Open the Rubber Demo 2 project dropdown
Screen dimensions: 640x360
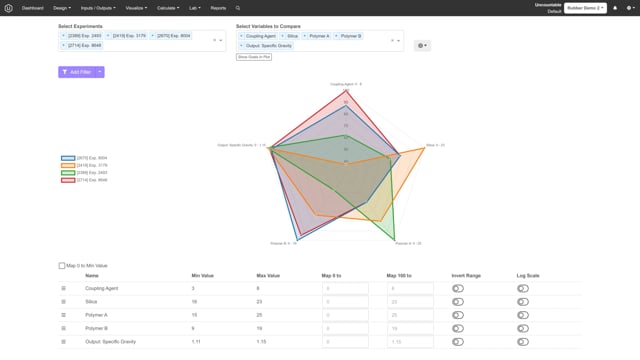point(585,8)
